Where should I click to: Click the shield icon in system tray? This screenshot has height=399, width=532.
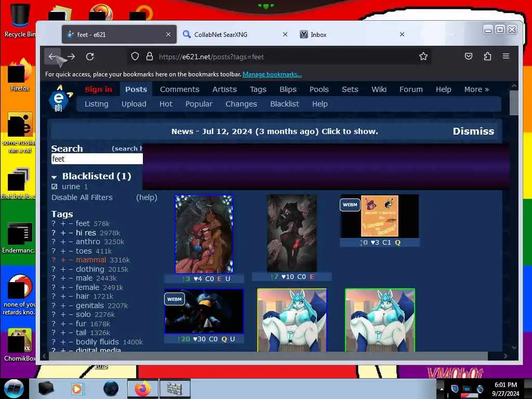pos(455,389)
